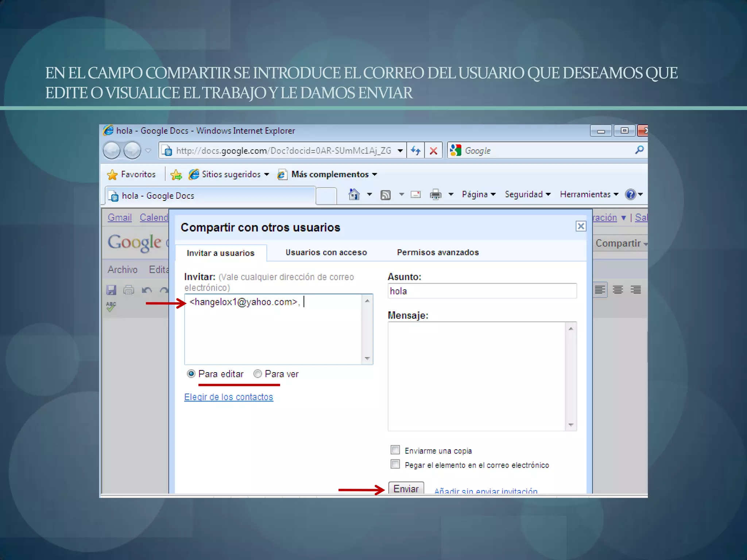Open the address bar history dropdown
Image resolution: width=747 pixels, height=560 pixels.
(x=400, y=151)
